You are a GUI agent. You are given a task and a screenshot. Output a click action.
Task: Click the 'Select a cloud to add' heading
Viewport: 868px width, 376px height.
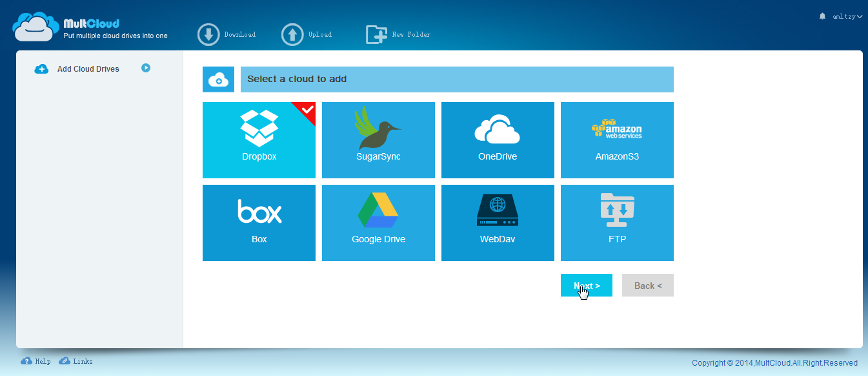point(297,79)
